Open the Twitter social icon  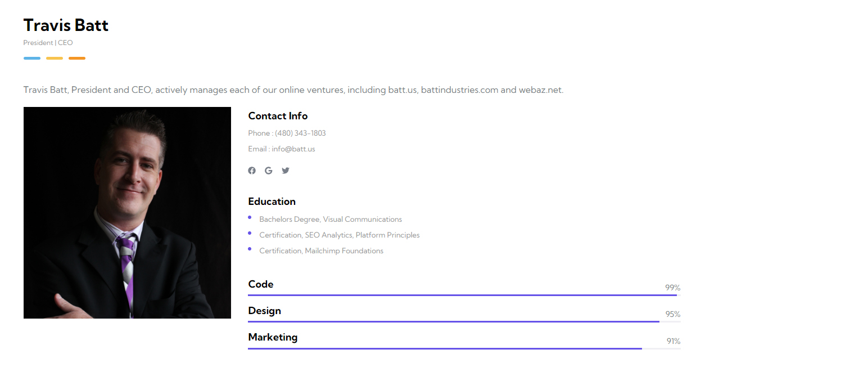[286, 171]
